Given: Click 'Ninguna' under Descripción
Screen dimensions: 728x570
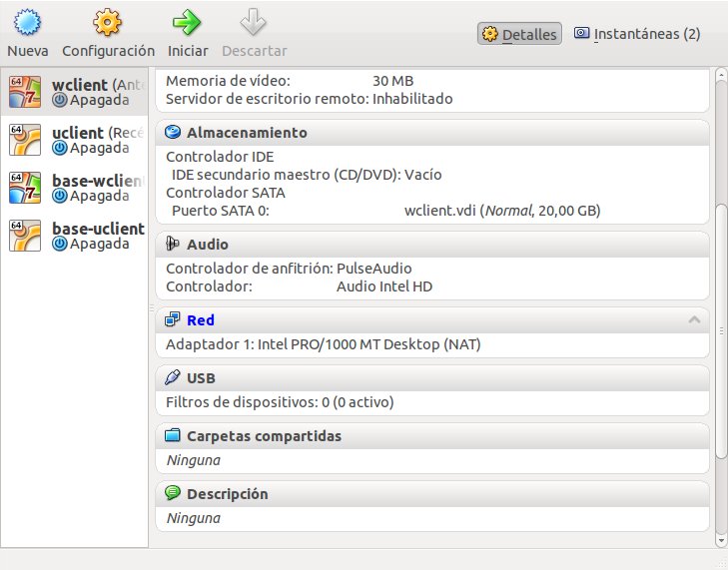Looking at the screenshot, I should click(x=193, y=518).
